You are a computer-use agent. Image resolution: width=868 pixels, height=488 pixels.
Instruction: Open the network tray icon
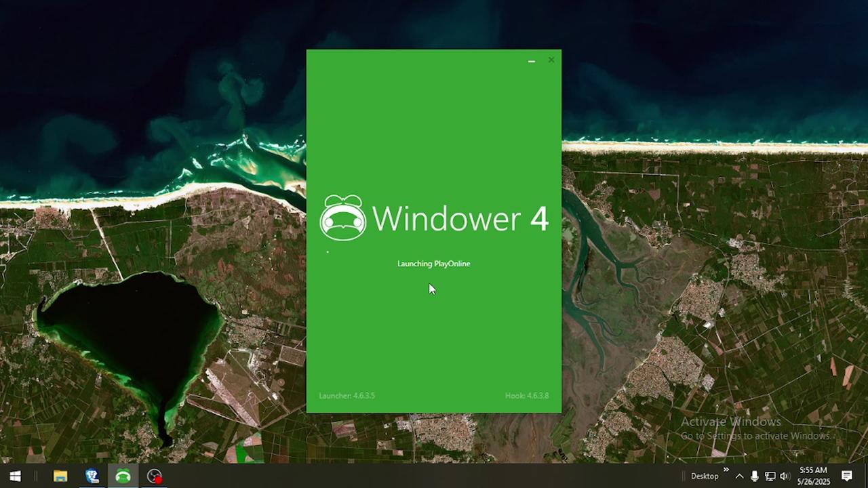click(x=770, y=476)
